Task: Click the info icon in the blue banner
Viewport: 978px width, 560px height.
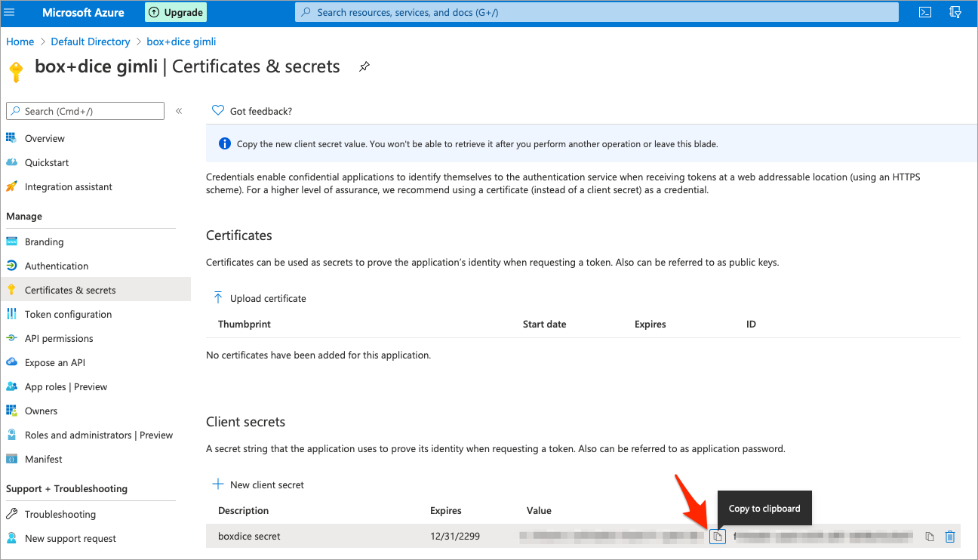Action: 224,143
